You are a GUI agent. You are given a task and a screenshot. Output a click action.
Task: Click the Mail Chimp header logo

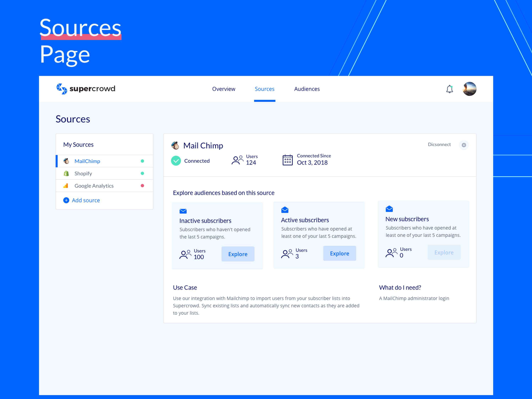175,146
